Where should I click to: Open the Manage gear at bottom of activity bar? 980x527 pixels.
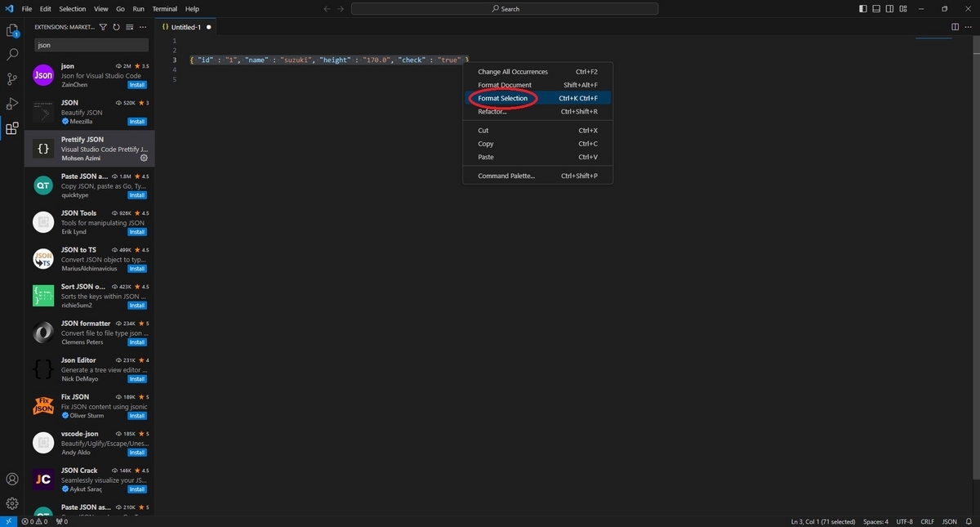(x=12, y=503)
